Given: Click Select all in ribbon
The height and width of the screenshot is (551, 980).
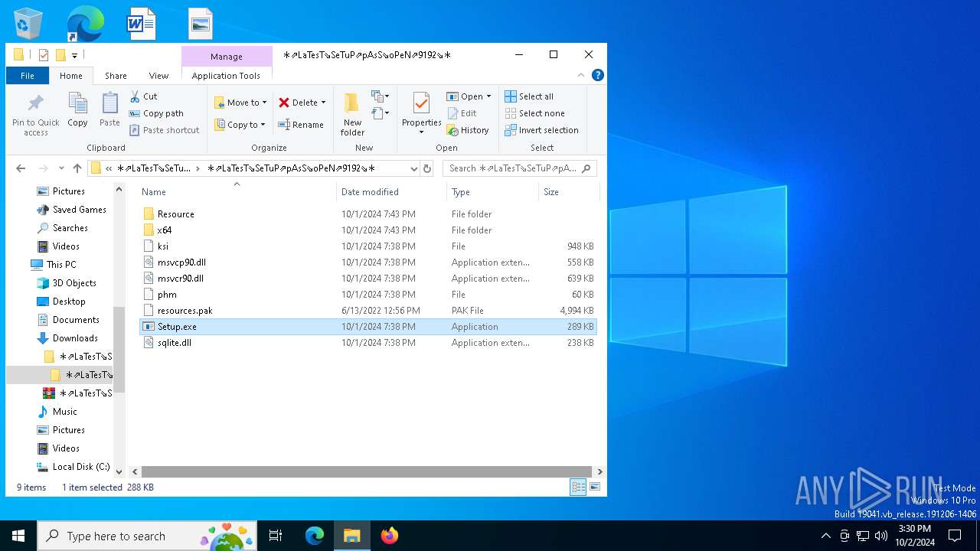Looking at the screenshot, I should click(x=529, y=96).
